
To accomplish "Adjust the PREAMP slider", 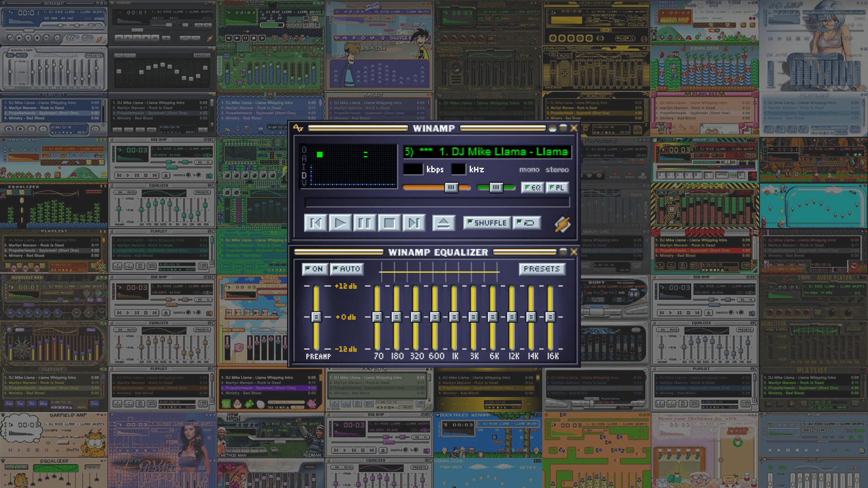I will pyautogui.click(x=316, y=317).
